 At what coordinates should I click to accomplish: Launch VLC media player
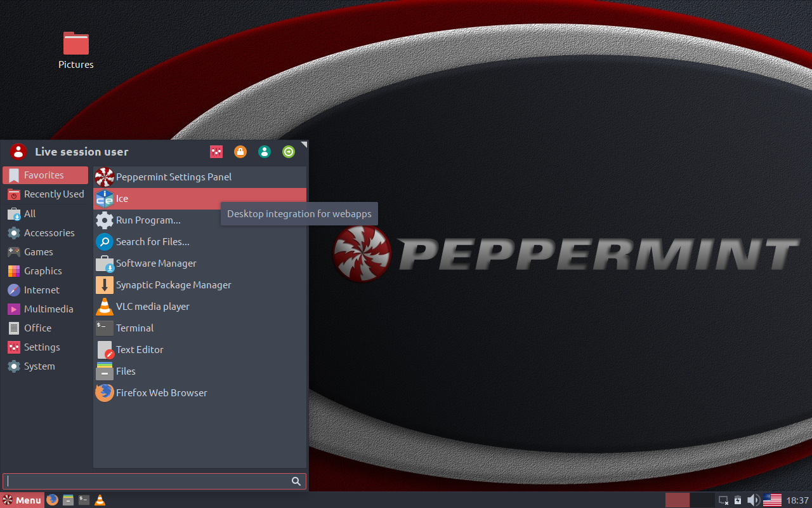coord(151,306)
